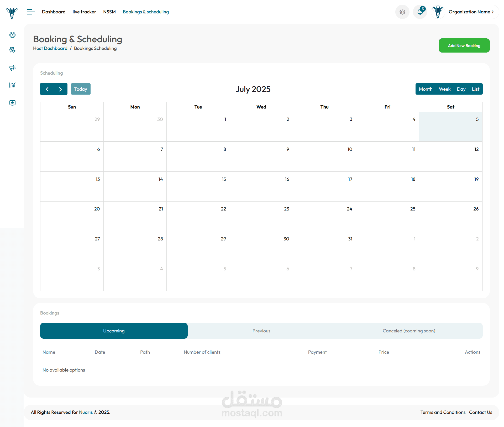Select July 10 calendar day
Image resolution: width=504 pixels, height=427 pixels.
(x=324, y=157)
